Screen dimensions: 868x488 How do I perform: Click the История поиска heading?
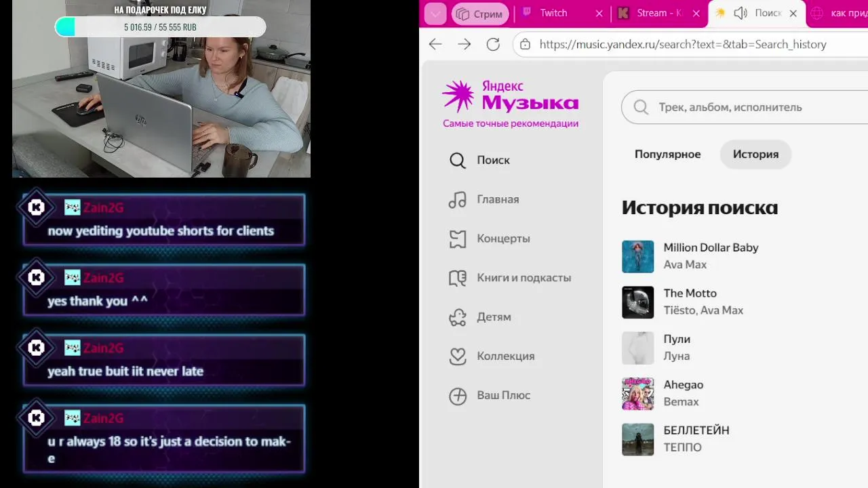[x=700, y=207]
